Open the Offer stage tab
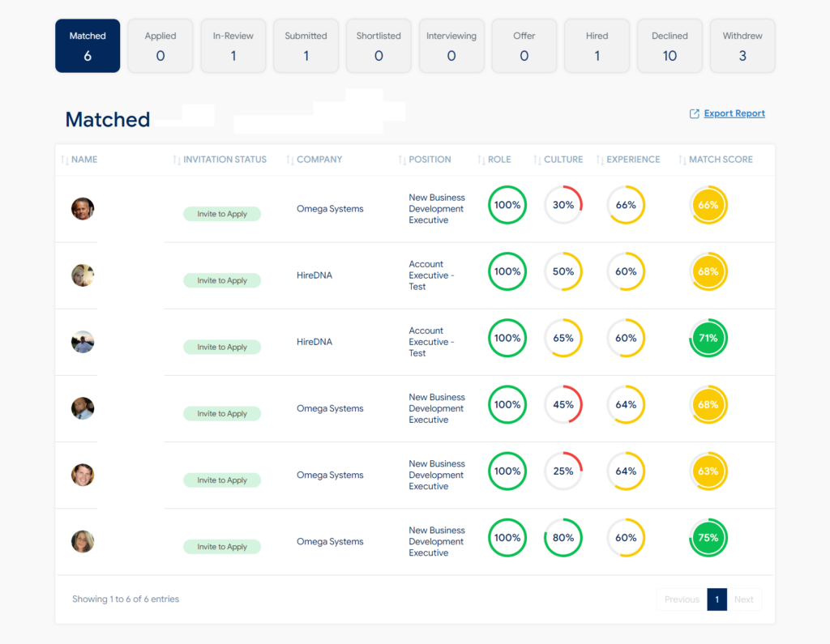 point(524,45)
